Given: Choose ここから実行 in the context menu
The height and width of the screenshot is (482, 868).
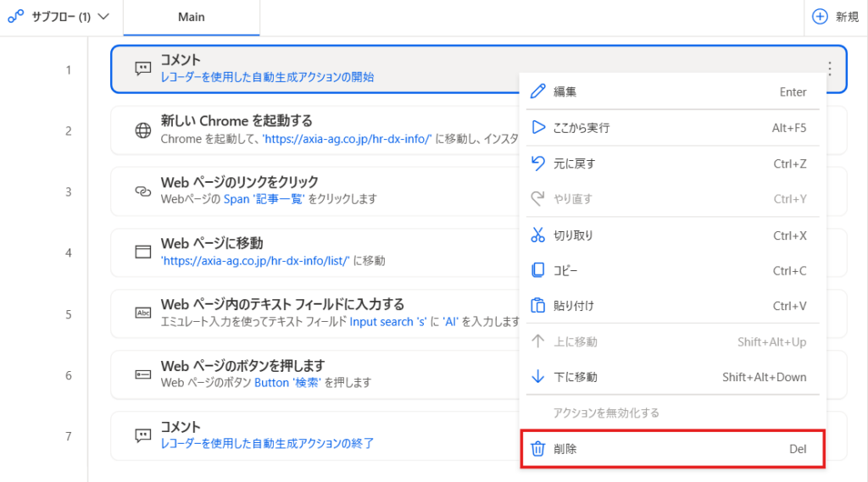Looking at the screenshot, I should [581, 128].
